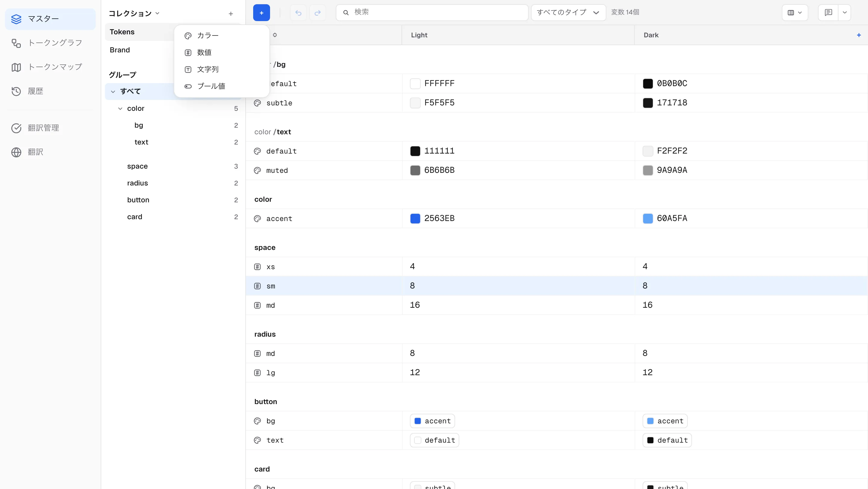
Task: Add a new mode next to Dark column
Action: pos(859,35)
